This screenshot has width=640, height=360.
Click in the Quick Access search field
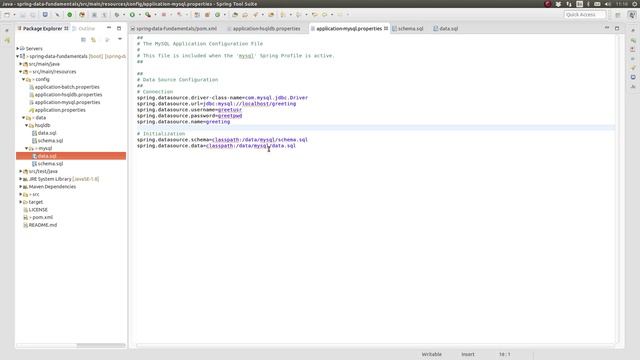(x=584, y=15)
